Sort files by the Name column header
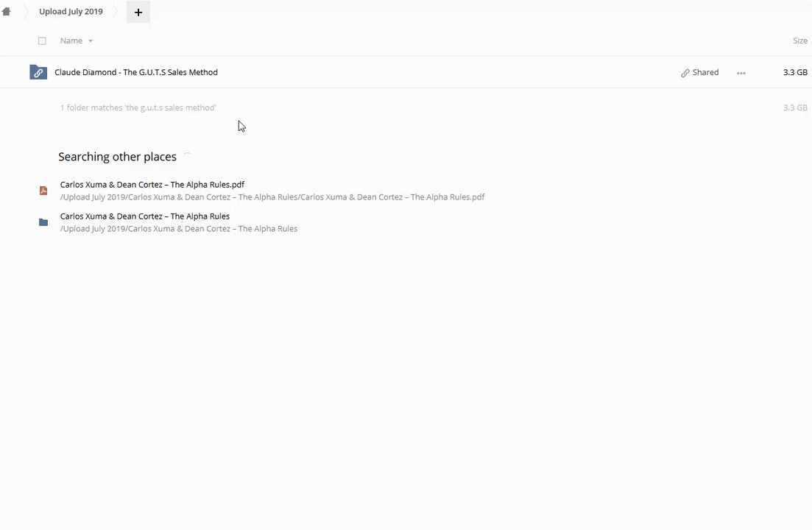Screen dimensions: 812x530 coord(71,41)
